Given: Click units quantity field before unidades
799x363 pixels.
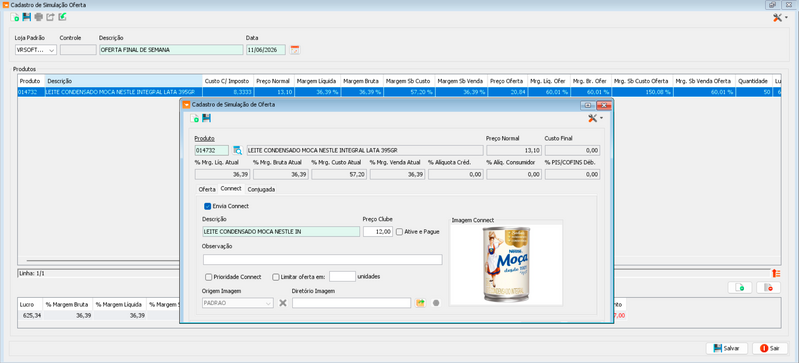Looking at the screenshot, I should [x=342, y=276].
